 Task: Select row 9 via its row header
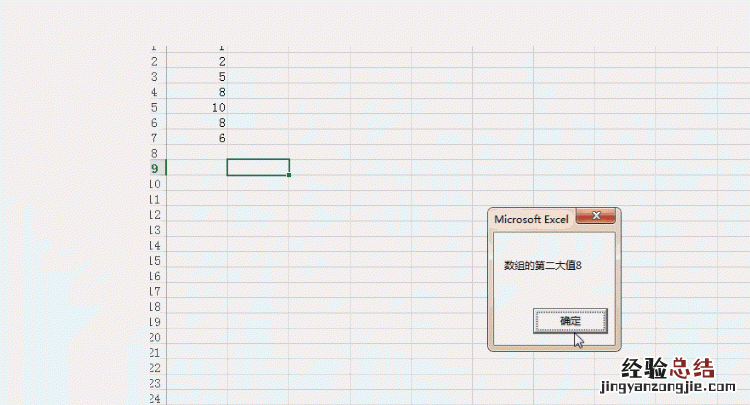pos(153,168)
